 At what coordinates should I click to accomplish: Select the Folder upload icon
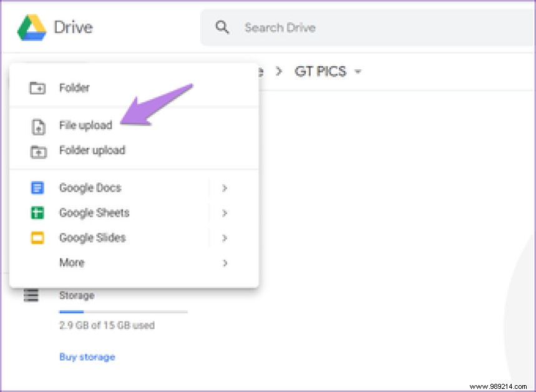tap(39, 150)
